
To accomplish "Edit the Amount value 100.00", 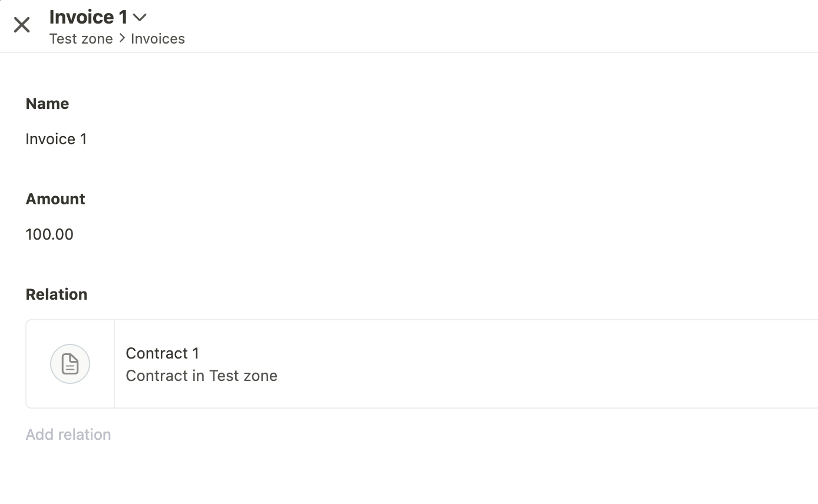I will (x=50, y=234).
